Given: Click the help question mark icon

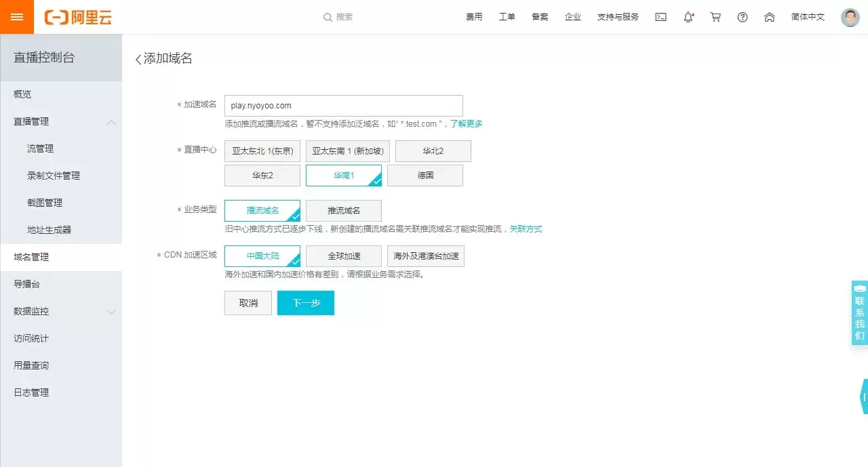Looking at the screenshot, I should click(x=743, y=17).
